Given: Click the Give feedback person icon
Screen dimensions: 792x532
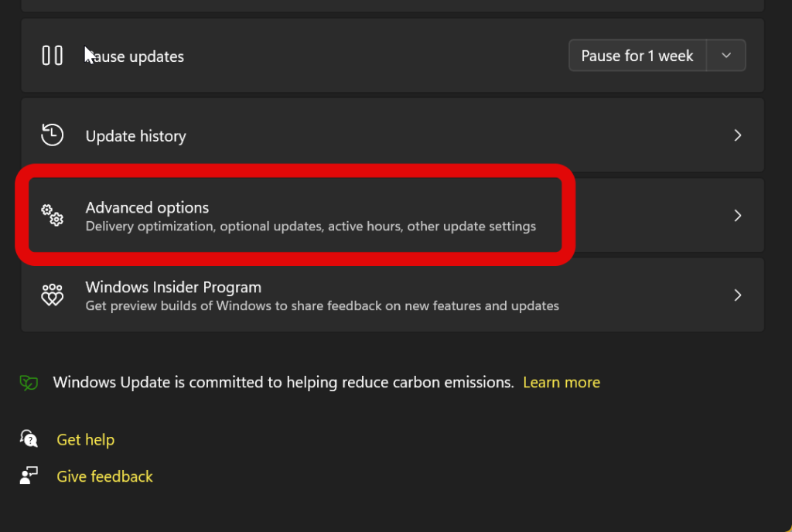Looking at the screenshot, I should tap(29, 476).
